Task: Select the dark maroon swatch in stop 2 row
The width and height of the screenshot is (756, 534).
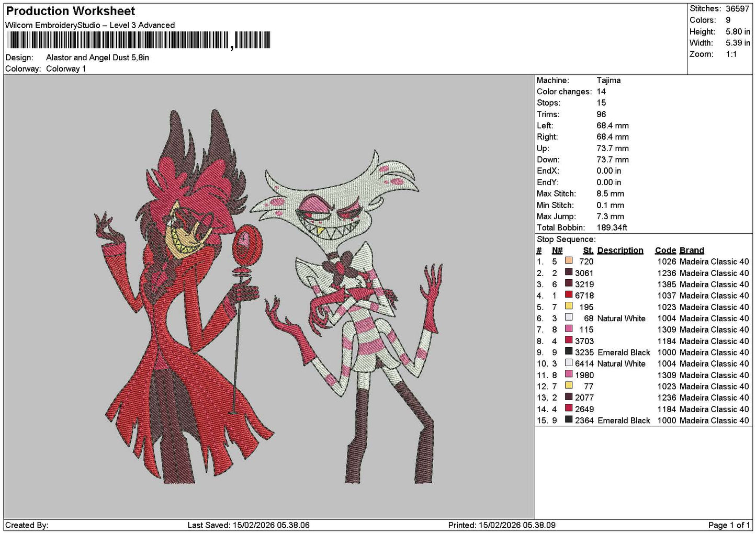Action: tap(569, 272)
